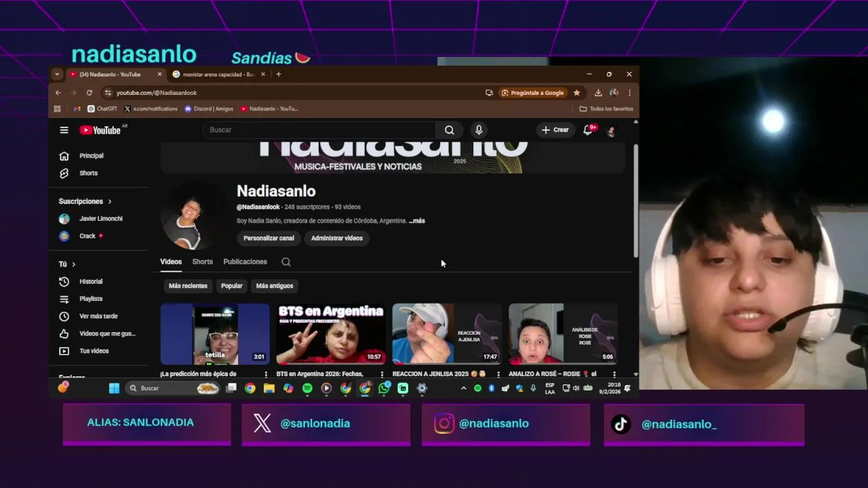Open ANALISIS DE ROSIE ROSÉ video thumbnail
Screen dimensions: 868x488
coord(564,333)
